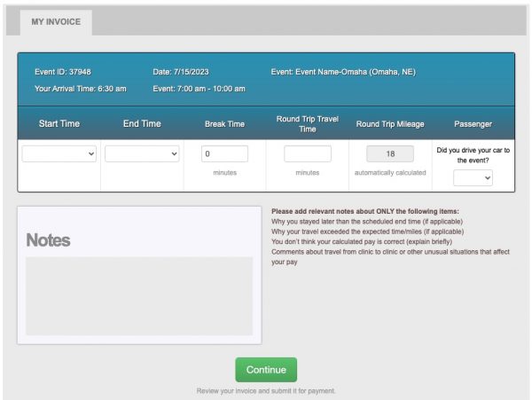Click the minutes label under Break Time
The height and width of the screenshot is (400, 532).
224,173
